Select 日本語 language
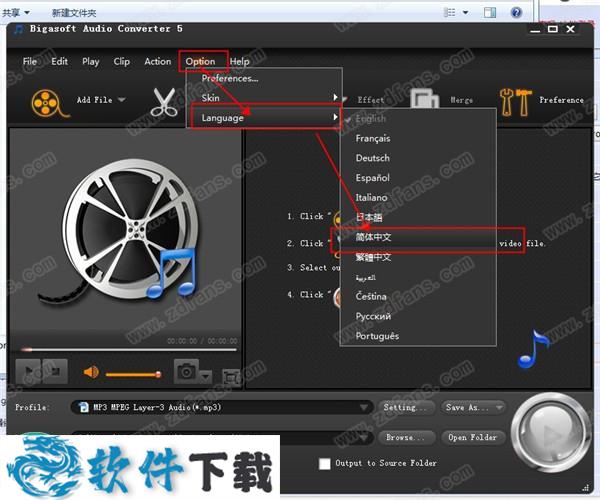The image size is (600, 500). click(x=418, y=217)
